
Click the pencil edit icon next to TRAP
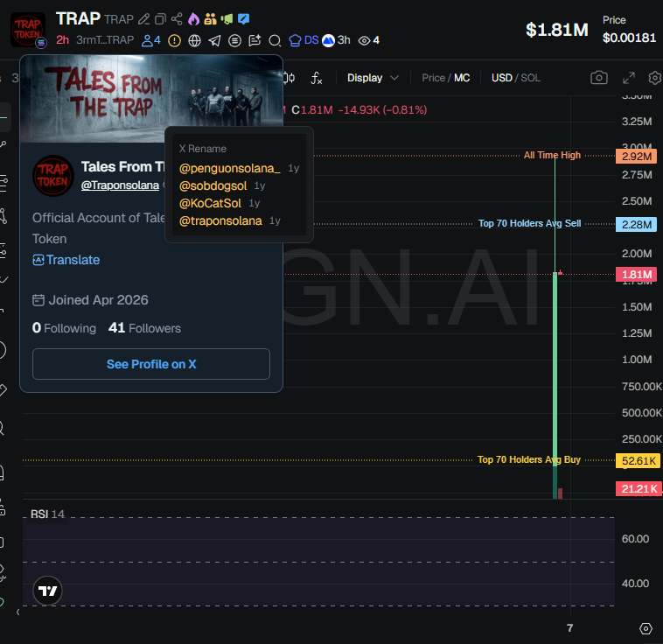(143, 19)
